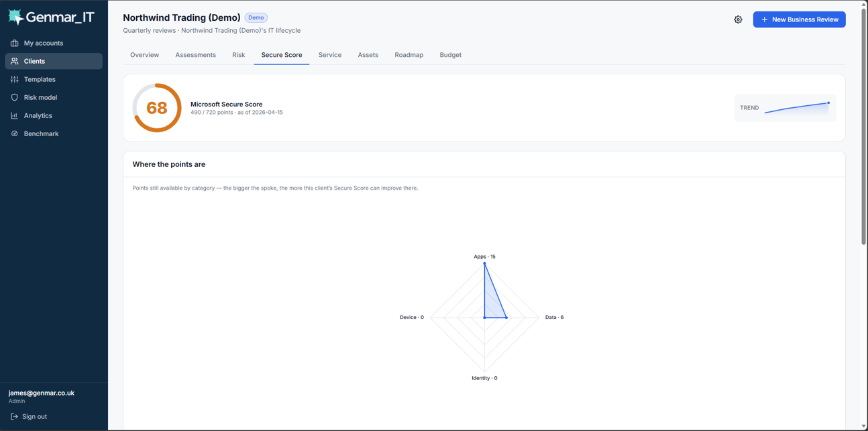Click the page vertical scrollbar thumb
The height and width of the screenshot is (431, 868).
863,126
